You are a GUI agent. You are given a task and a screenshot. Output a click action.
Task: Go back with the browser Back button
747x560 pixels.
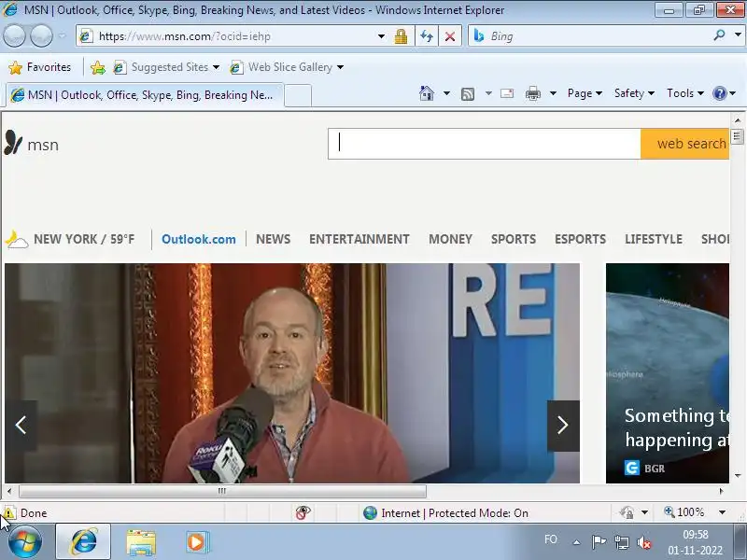click(x=14, y=35)
